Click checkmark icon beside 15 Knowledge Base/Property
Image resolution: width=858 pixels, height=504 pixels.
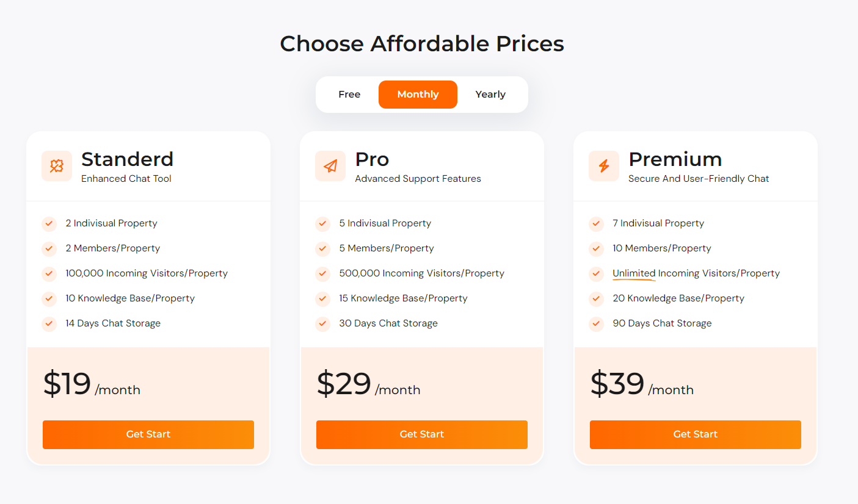322,299
